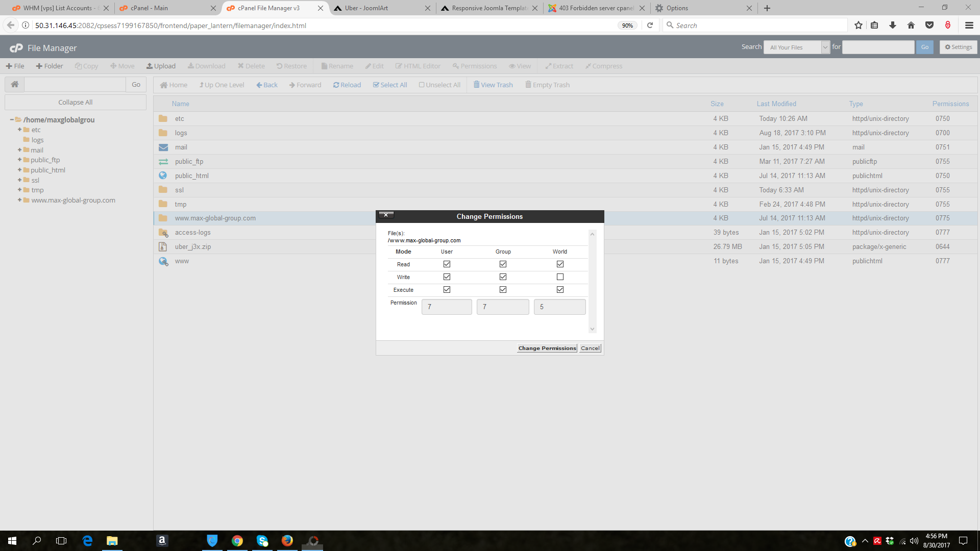Collapse the /home/maxglobalgrou tree root
This screenshot has width=980, height=551.
click(x=12, y=120)
